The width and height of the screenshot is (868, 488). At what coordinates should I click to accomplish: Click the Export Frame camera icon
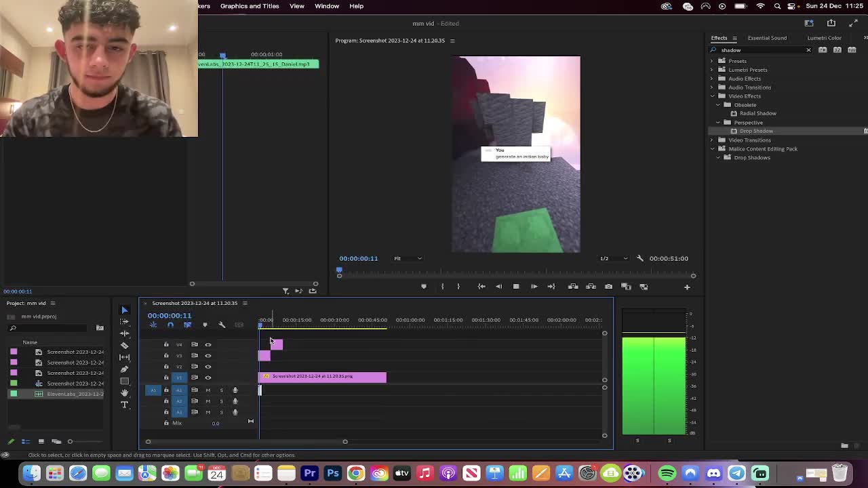pos(608,287)
